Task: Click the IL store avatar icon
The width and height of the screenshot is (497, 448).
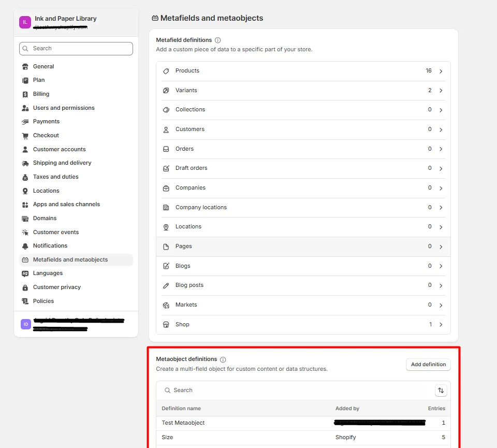Action: tap(25, 22)
